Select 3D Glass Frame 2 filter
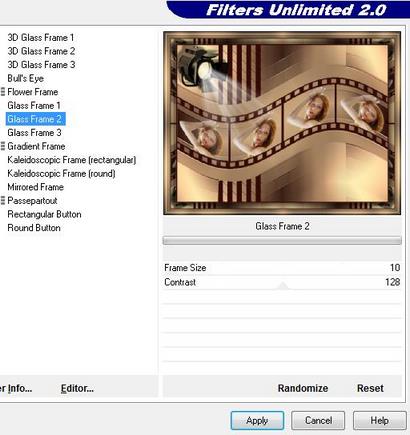 click(x=41, y=51)
